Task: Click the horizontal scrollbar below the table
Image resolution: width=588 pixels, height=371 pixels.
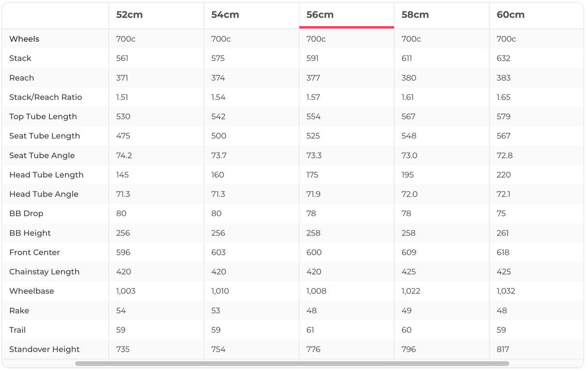Action: [x=292, y=363]
